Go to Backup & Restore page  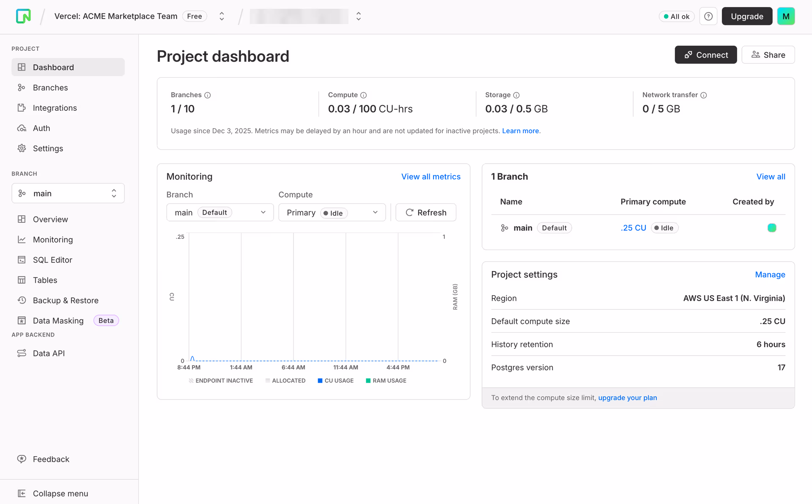(66, 301)
